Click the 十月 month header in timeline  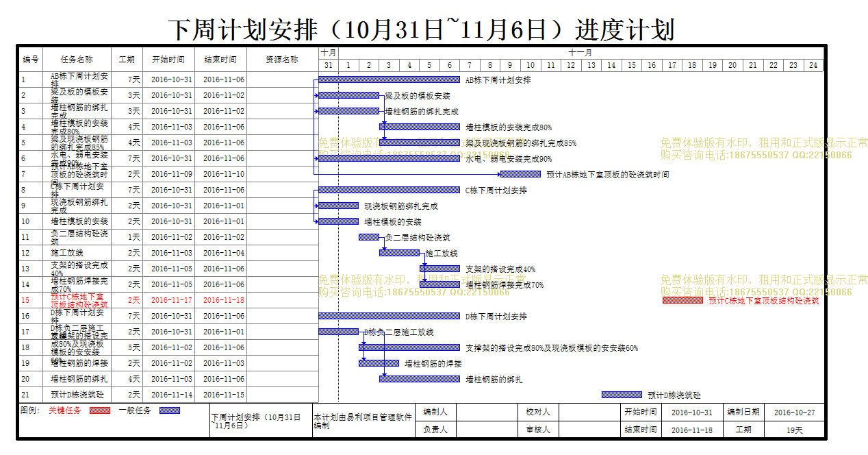(x=329, y=53)
